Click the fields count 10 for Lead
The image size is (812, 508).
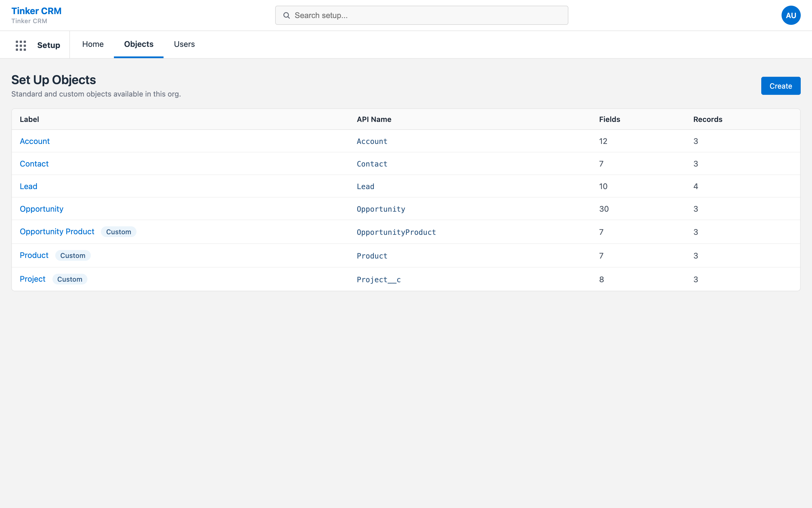[603, 187]
